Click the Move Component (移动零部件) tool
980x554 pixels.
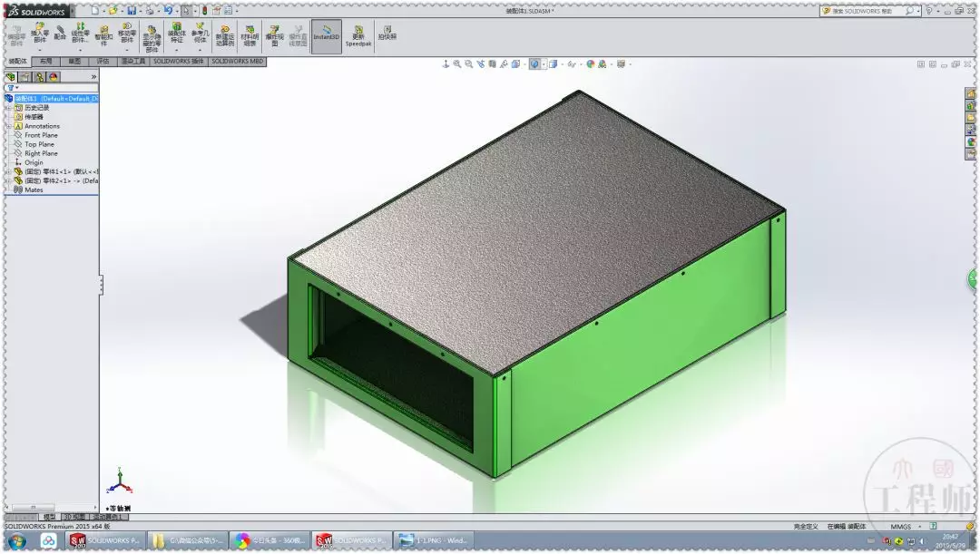(x=127, y=33)
